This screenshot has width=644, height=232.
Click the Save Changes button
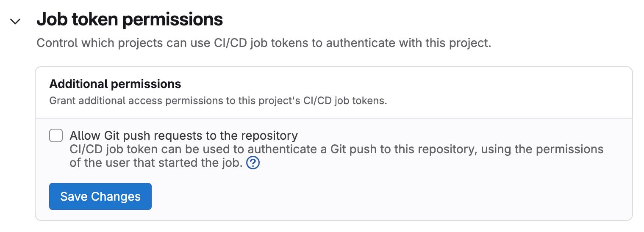pyautogui.click(x=100, y=196)
